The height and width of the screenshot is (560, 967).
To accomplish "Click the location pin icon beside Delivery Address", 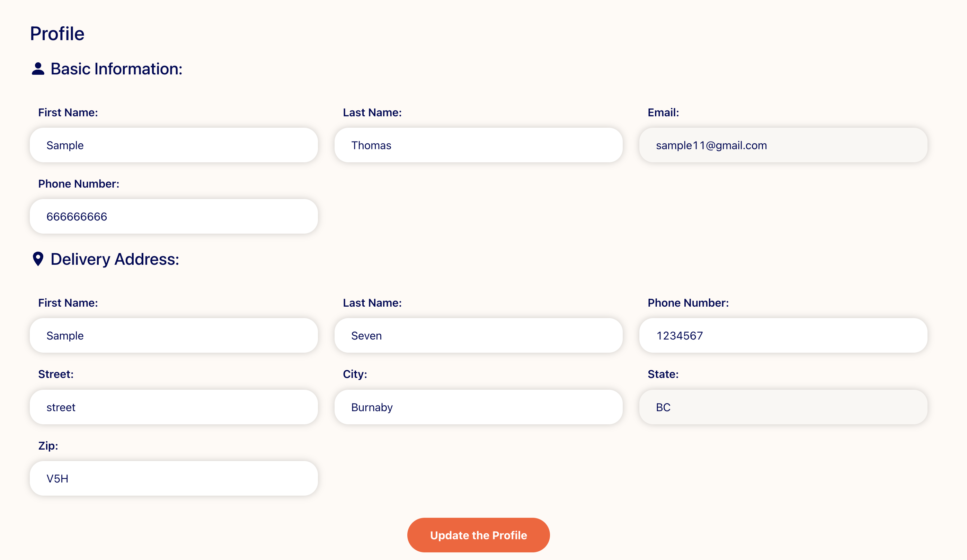I will tap(38, 259).
